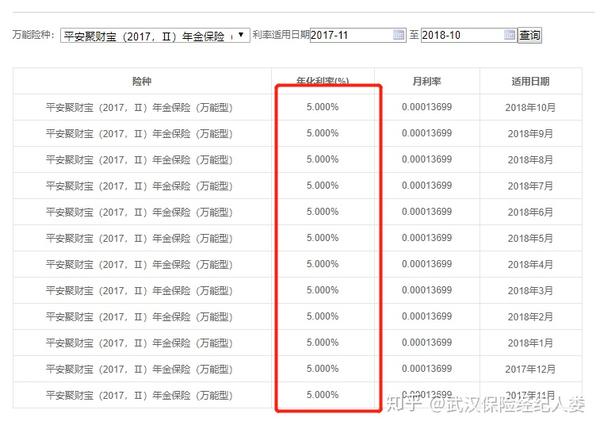This screenshot has height=429, width=600.
Task: Click the product name in the 2018年2月 row
Action: (139, 317)
